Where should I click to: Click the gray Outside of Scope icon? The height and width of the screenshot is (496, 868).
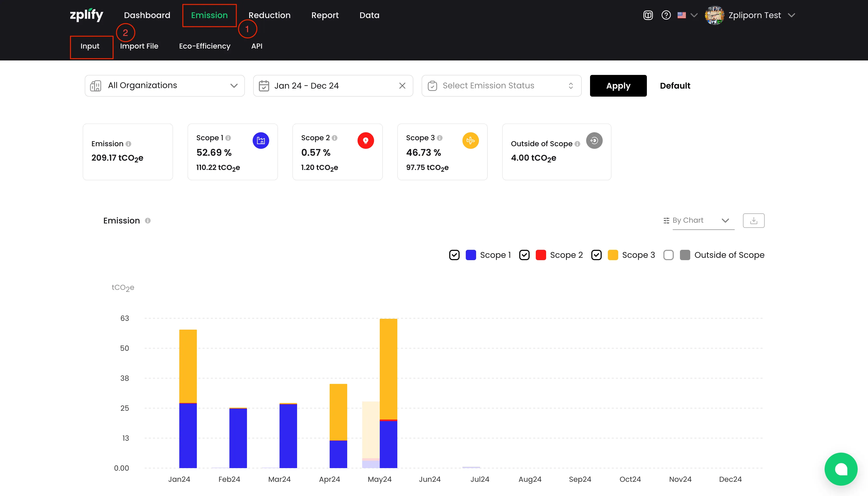[594, 140]
